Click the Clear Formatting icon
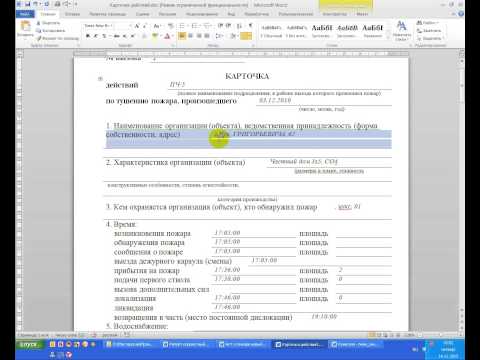480x360 pixels. [170, 26]
